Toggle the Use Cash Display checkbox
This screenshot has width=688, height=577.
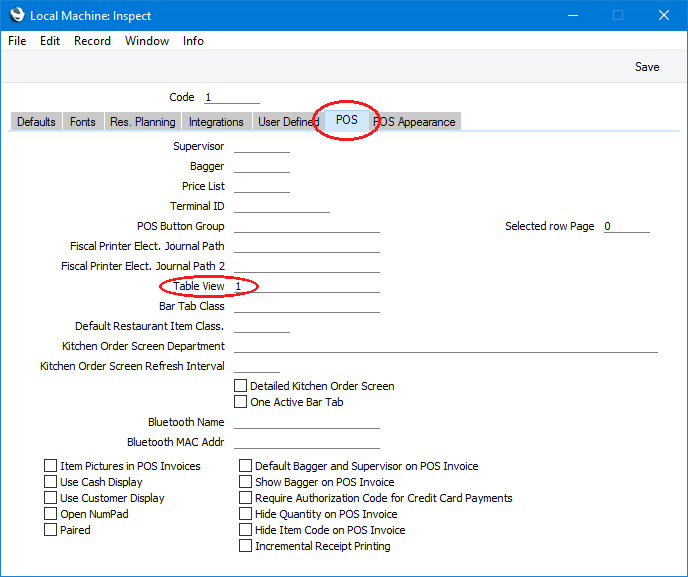[50, 482]
